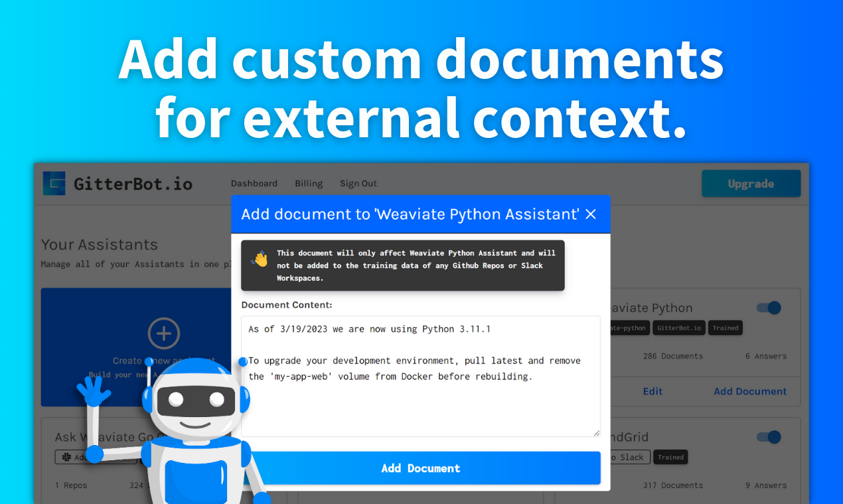Click 'As of 3/19/2023' line in document

(369, 329)
